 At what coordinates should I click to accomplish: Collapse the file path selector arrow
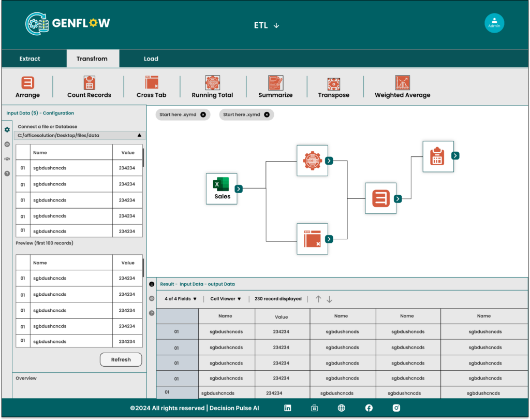click(139, 135)
